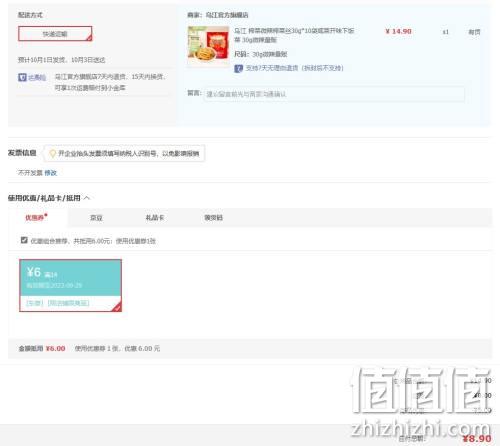Image resolution: width=500 pixels, height=446 pixels.
Task: Focus the 留言 message input field
Action: tap(334, 94)
